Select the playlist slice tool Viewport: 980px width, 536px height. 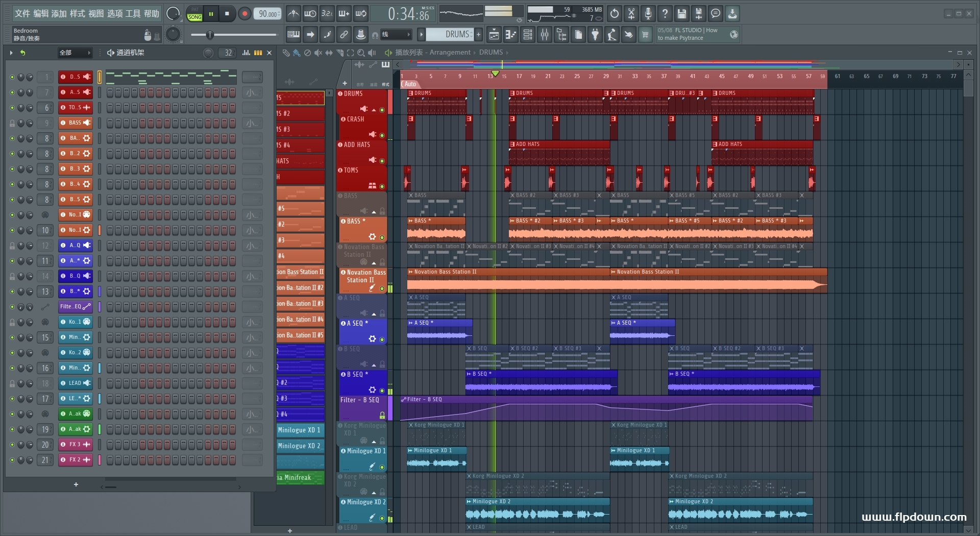[339, 53]
